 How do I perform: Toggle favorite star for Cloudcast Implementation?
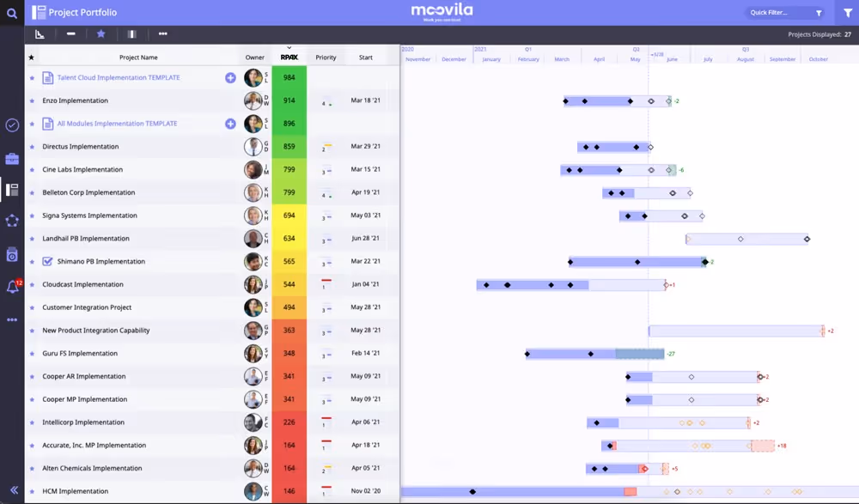32,285
